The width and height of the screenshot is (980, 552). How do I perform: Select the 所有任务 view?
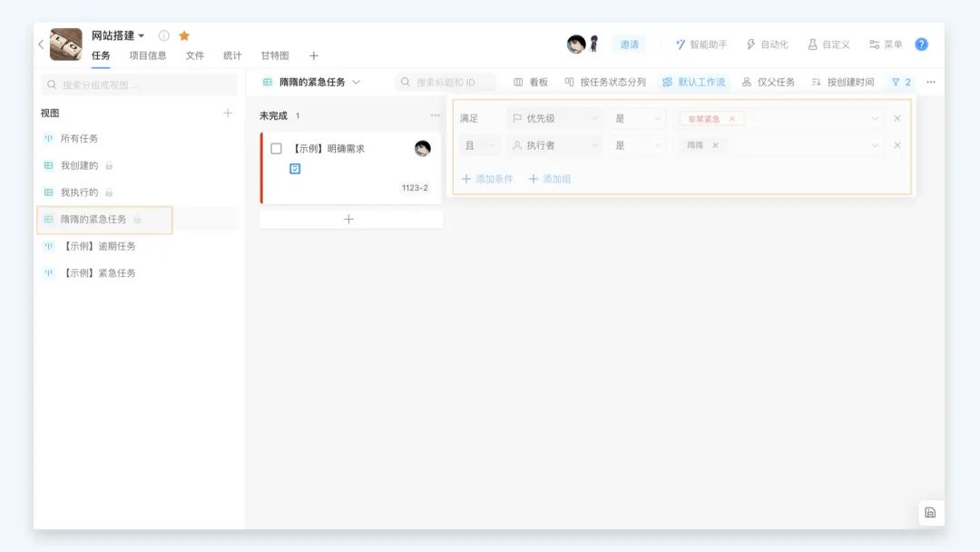point(79,138)
